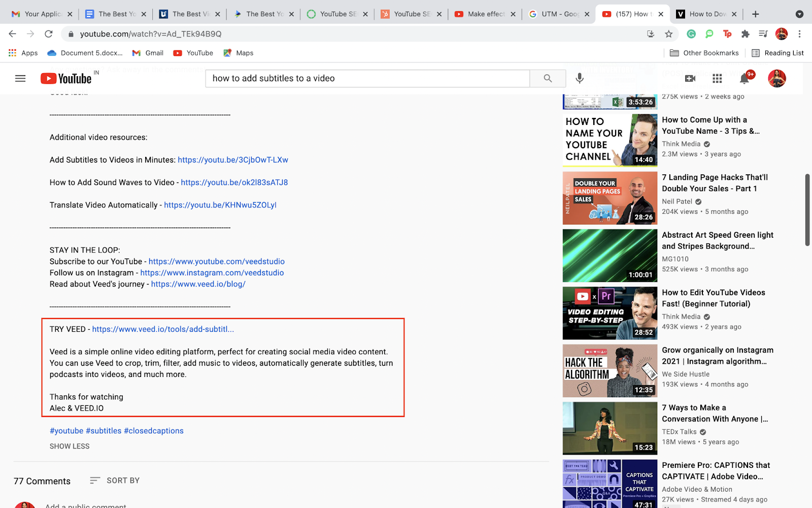
Task: Click the YouTube search input field
Action: click(367, 78)
